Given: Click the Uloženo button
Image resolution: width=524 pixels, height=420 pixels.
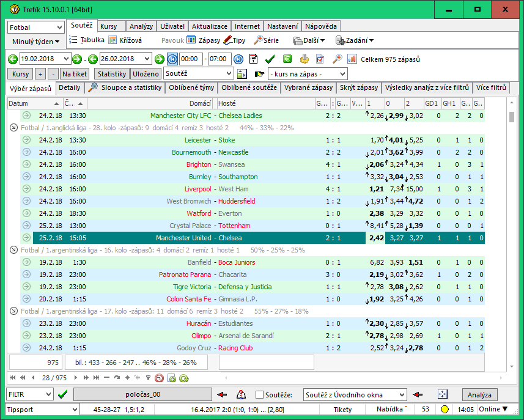Looking at the screenshot, I should [146, 74].
